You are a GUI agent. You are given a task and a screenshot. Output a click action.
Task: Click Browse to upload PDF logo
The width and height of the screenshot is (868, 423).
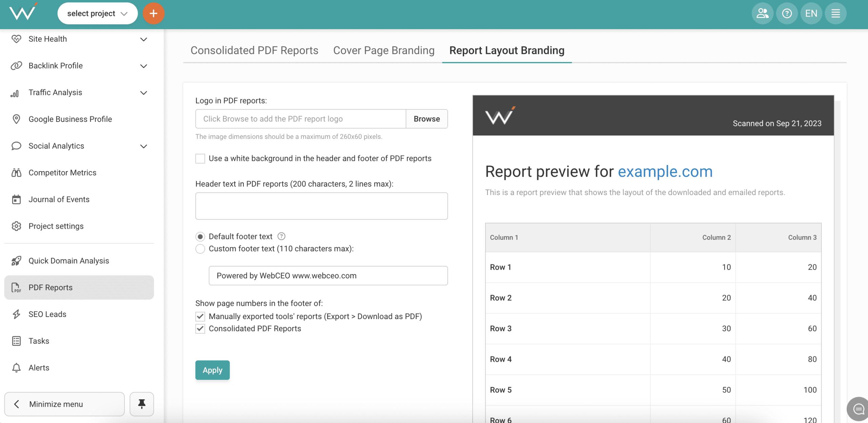[427, 119]
